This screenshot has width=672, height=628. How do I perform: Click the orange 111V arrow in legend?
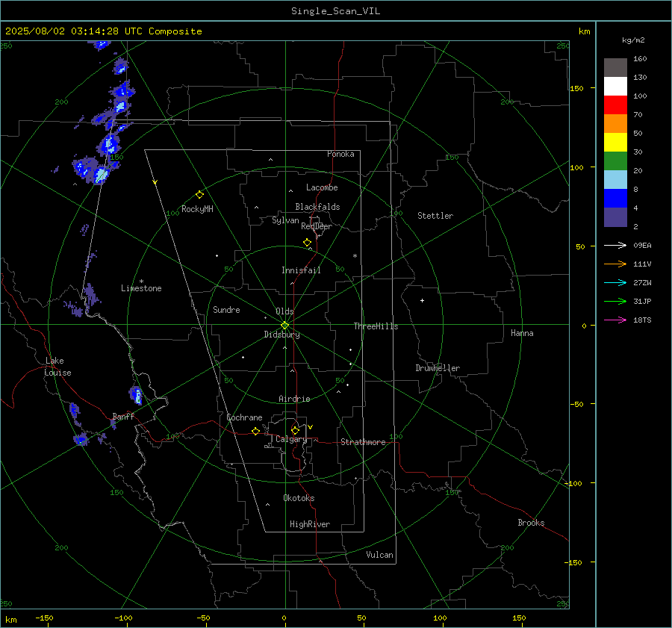coord(615,264)
